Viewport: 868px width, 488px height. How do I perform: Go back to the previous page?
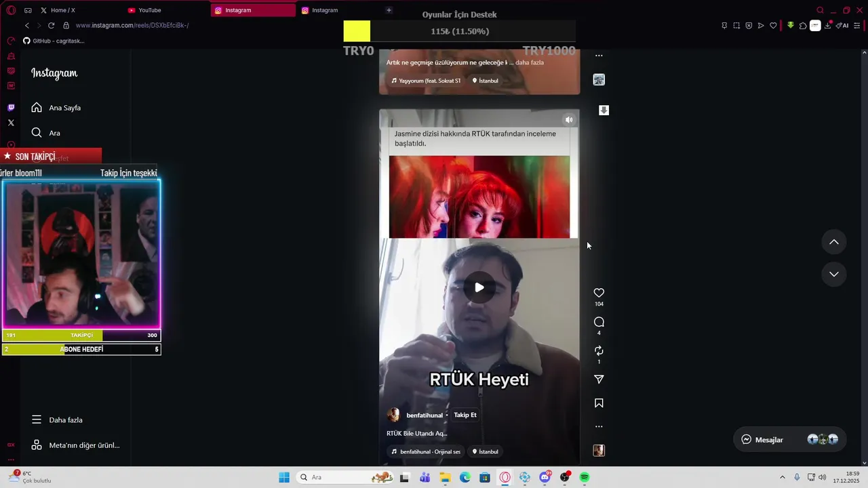tap(27, 25)
